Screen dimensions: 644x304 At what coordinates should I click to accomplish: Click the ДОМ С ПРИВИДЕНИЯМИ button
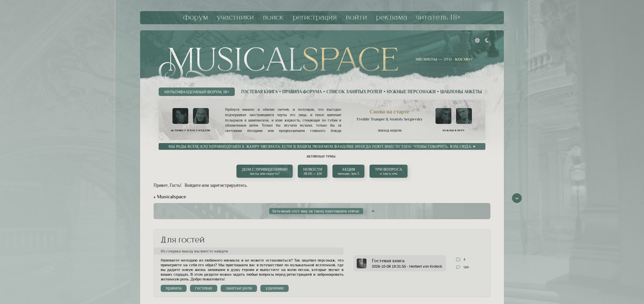264,171
